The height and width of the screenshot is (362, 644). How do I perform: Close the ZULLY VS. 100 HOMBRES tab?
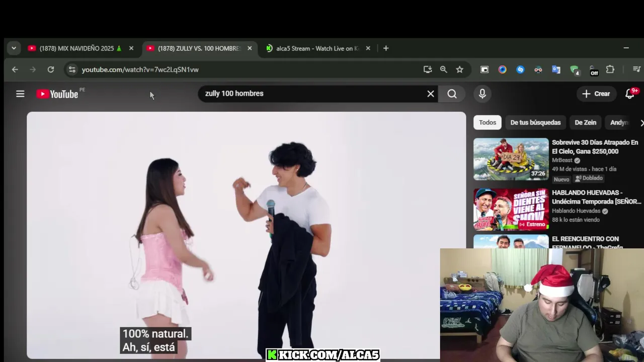[x=250, y=48]
